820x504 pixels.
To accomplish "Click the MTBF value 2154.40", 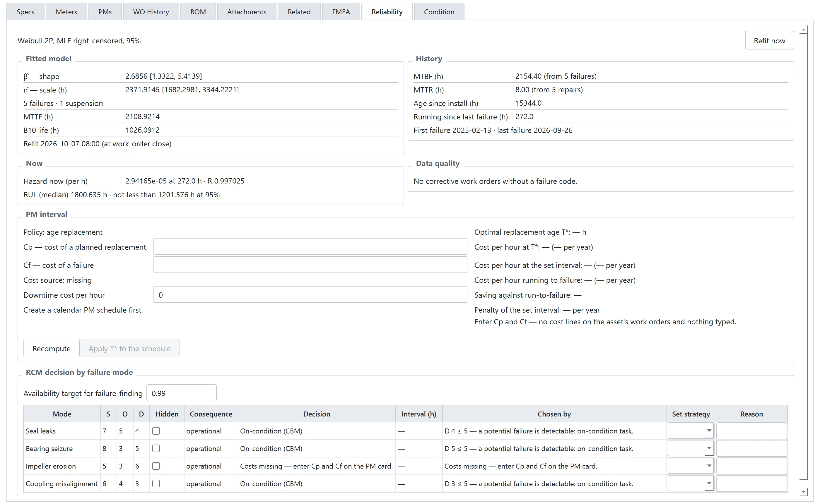I will pos(528,76).
